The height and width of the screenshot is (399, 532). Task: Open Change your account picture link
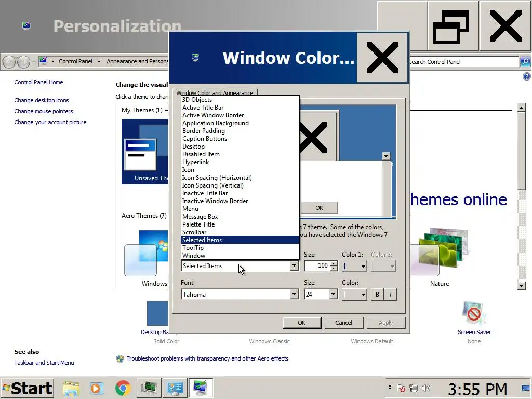pyautogui.click(x=50, y=122)
